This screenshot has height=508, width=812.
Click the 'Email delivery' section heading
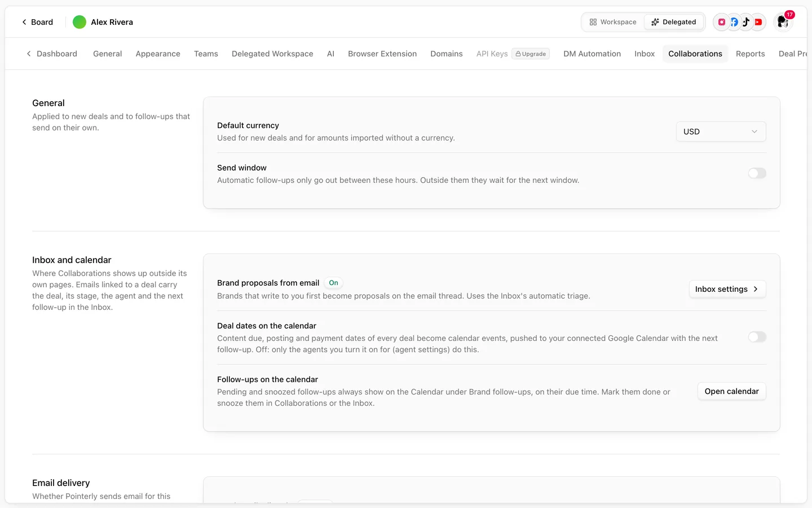(x=61, y=483)
